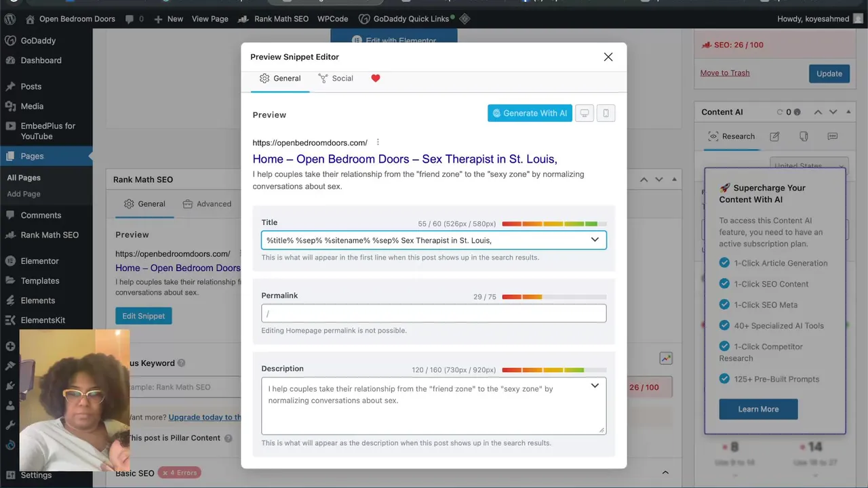Open All Pages submenu item
Viewport: 868px width, 488px height.
pos(24,178)
